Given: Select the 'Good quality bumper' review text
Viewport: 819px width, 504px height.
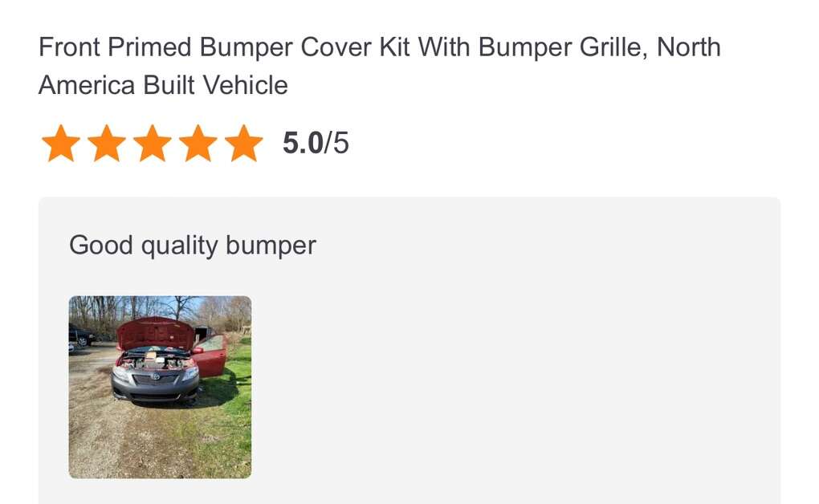Looking at the screenshot, I should (x=193, y=245).
